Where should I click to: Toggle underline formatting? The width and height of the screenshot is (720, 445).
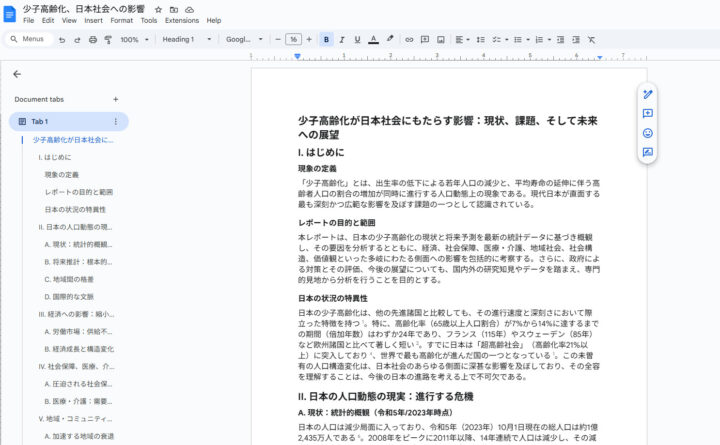point(357,40)
